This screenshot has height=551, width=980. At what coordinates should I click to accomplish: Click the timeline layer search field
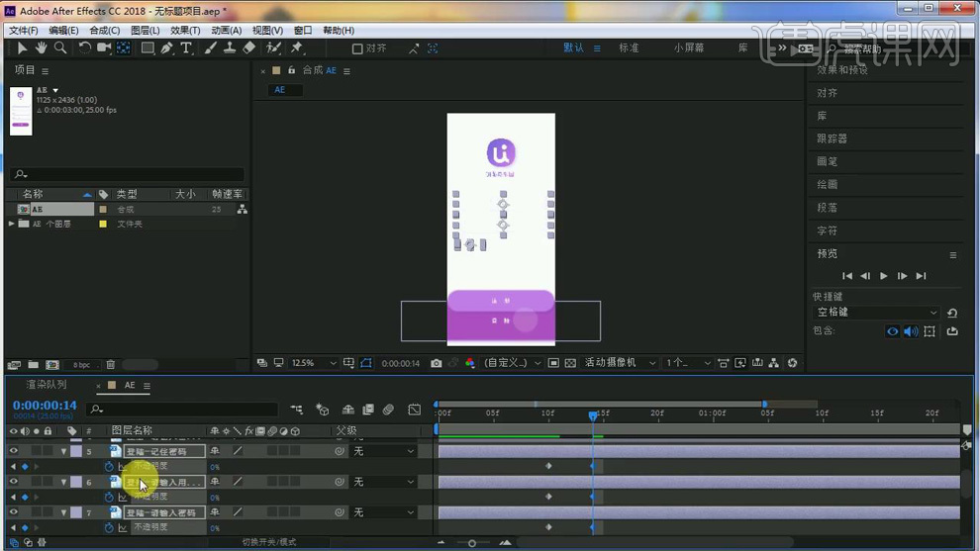click(183, 410)
